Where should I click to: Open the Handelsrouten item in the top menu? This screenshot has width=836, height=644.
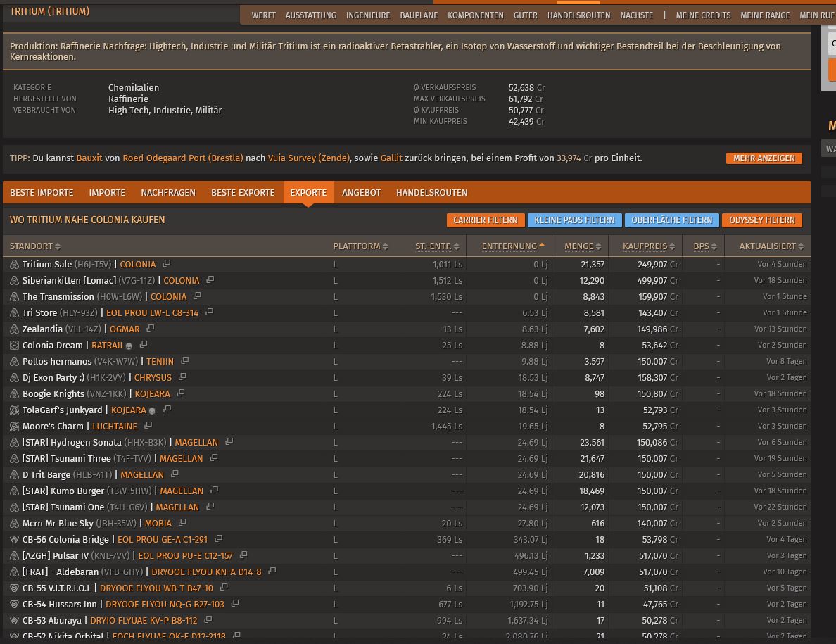click(578, 15)
